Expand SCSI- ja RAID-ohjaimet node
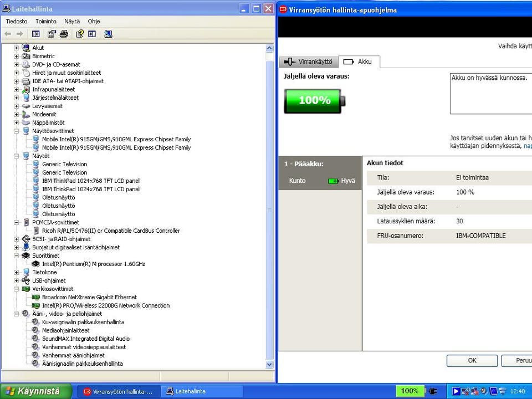 [x=16, y=239]
